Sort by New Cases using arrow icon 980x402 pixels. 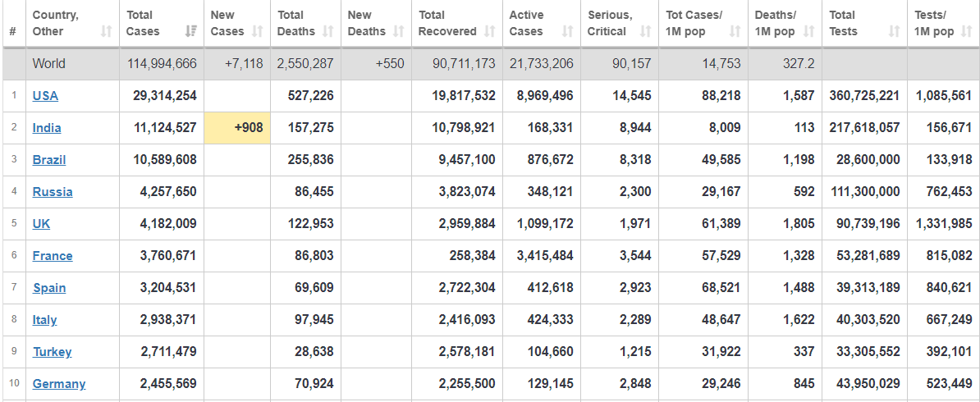(x=258, y=32)
